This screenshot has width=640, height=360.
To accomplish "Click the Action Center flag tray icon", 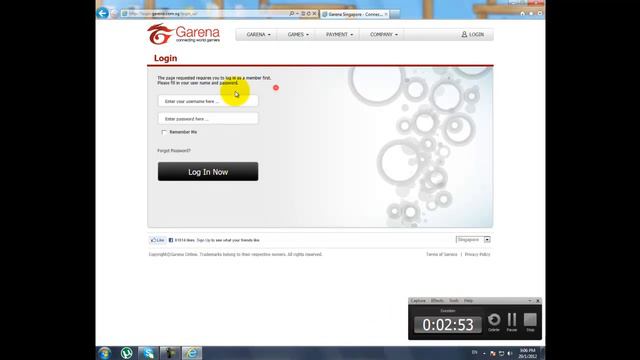I will [493, 353].
